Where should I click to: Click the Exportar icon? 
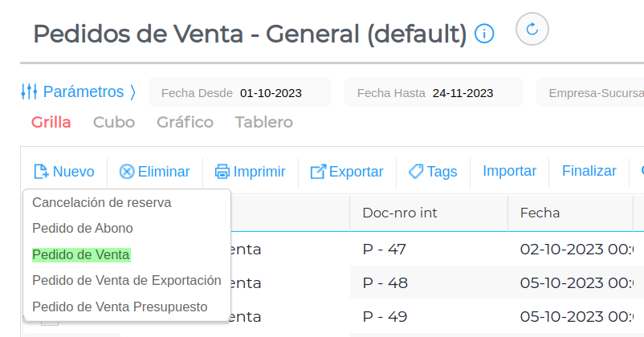[x=318, y=172]
